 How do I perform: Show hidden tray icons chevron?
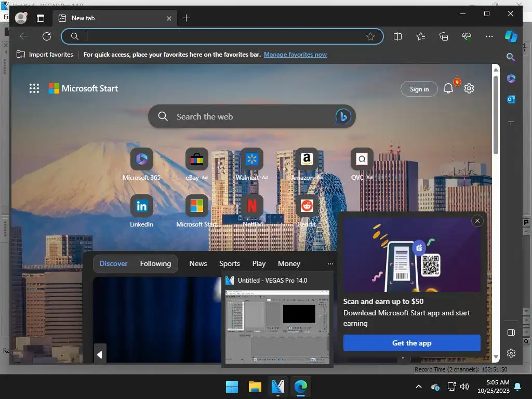[x=419, y=387]
